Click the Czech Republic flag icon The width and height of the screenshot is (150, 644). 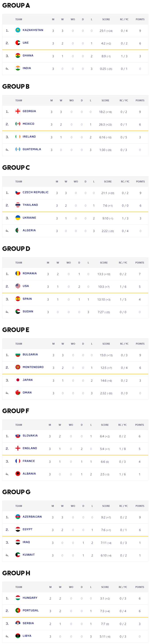pyautogui.click(x=18, y=192)
